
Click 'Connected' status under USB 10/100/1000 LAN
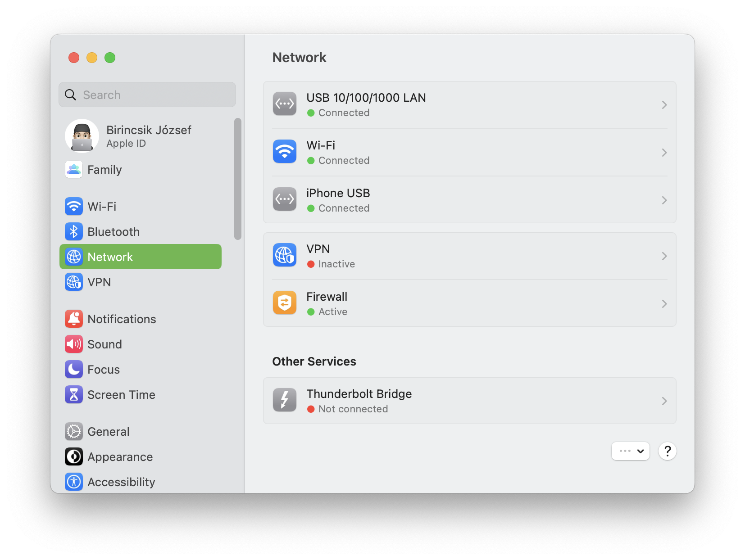(x=344, y=113)
